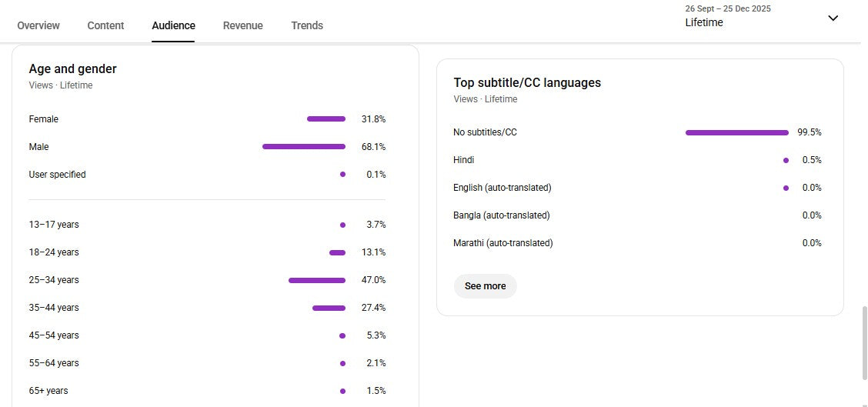The width and height of the screenshot is (868, 407).
Task: Click the 13–17 years data dot
Action: (x=342, y=225)
